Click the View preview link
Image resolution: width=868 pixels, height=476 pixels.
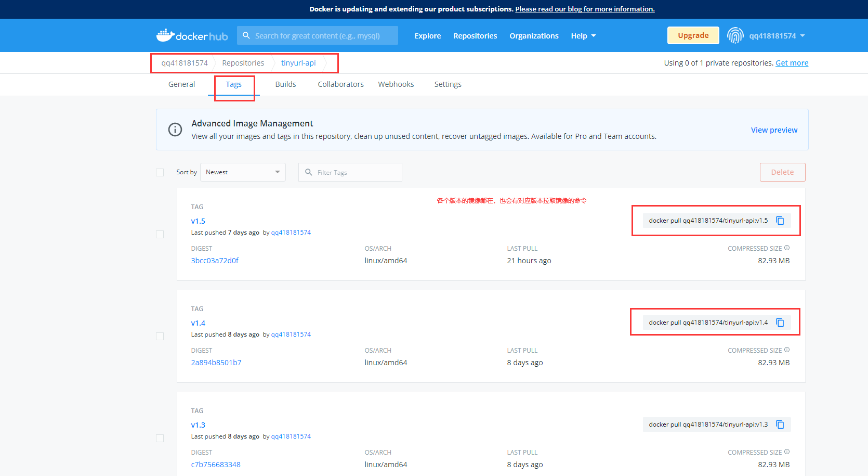coord(774,130)
